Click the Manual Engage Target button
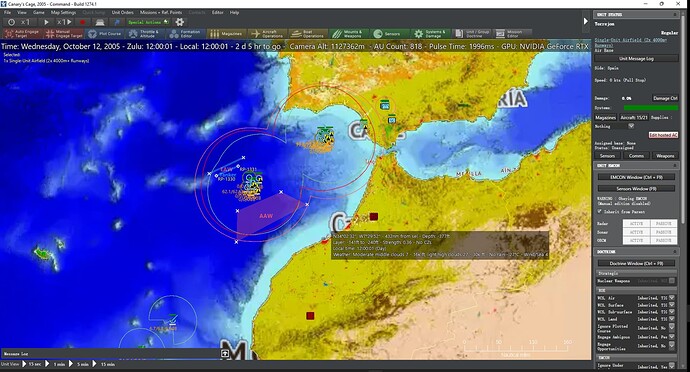 (64, 33)
